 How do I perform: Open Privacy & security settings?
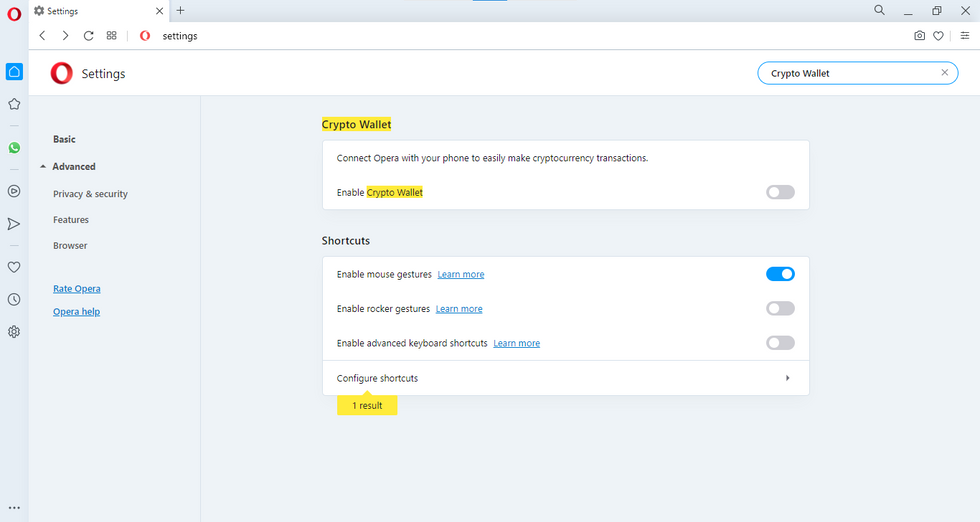coord(91,194)
